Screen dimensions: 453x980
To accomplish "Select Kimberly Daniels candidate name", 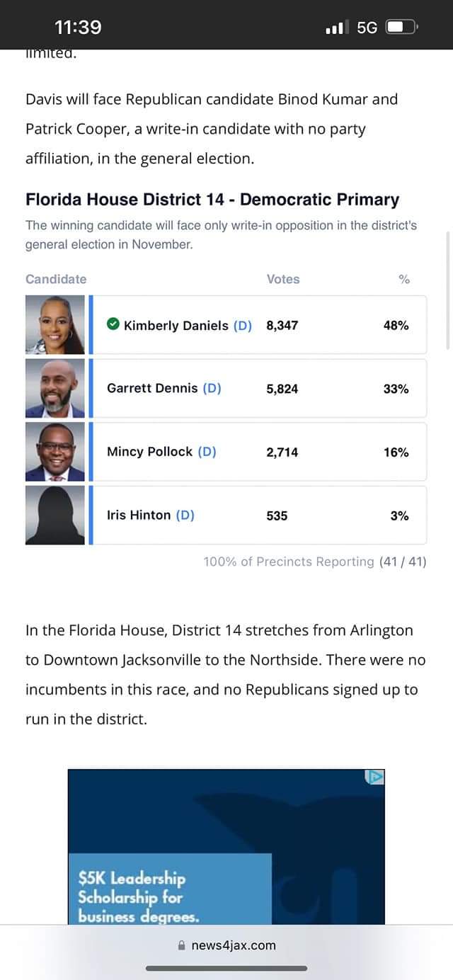I will (x=176, y=326).
